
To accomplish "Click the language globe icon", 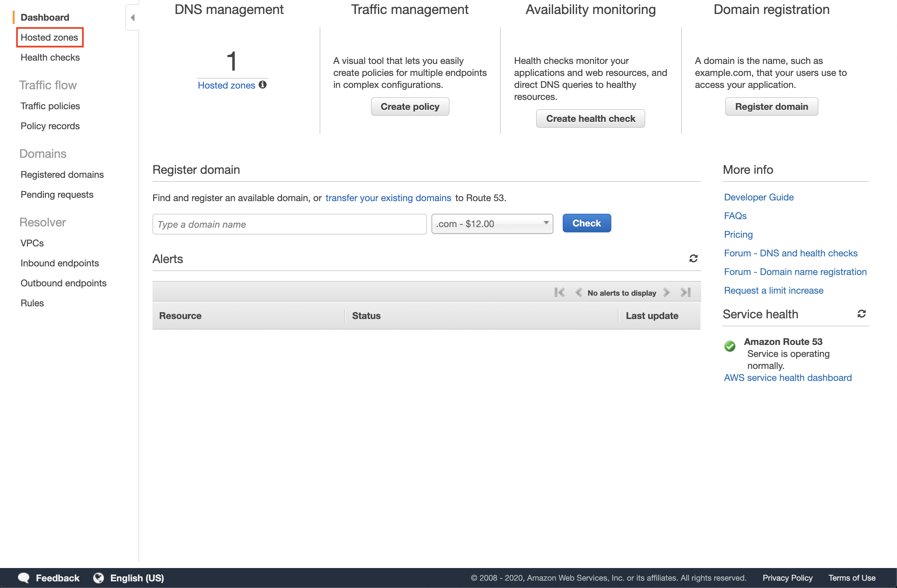I will [98, 578].
